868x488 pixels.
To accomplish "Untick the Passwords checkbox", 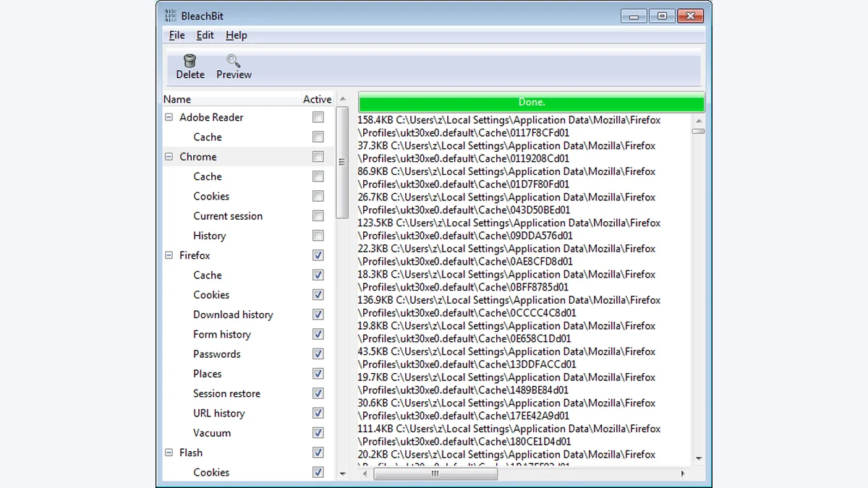I will 318,354.
